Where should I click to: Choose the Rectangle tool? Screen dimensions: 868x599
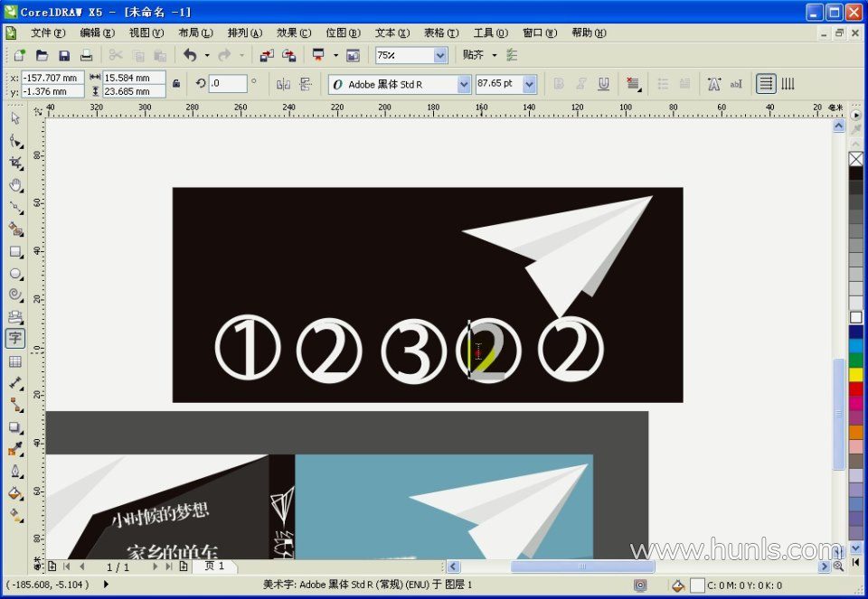(x=15, y=251)
